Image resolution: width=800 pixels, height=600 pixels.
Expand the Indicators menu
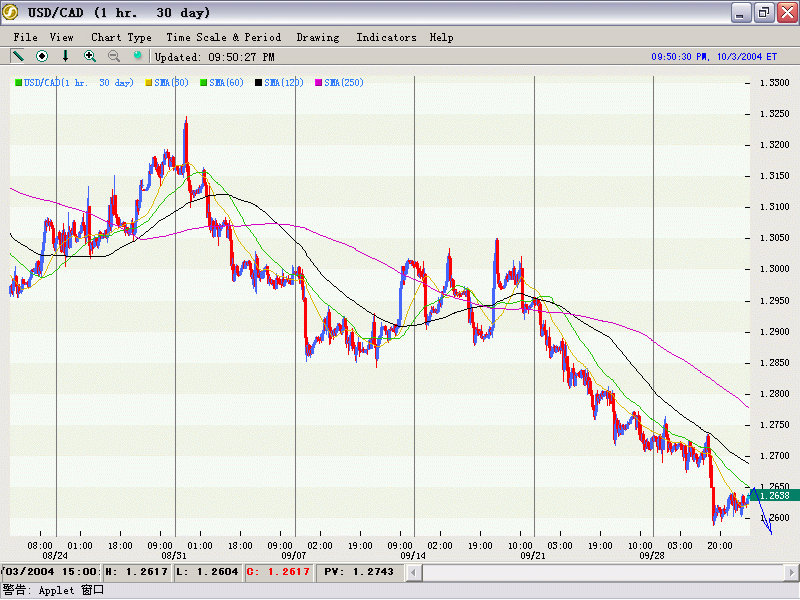pyautogui.click(x=386, y=37)
